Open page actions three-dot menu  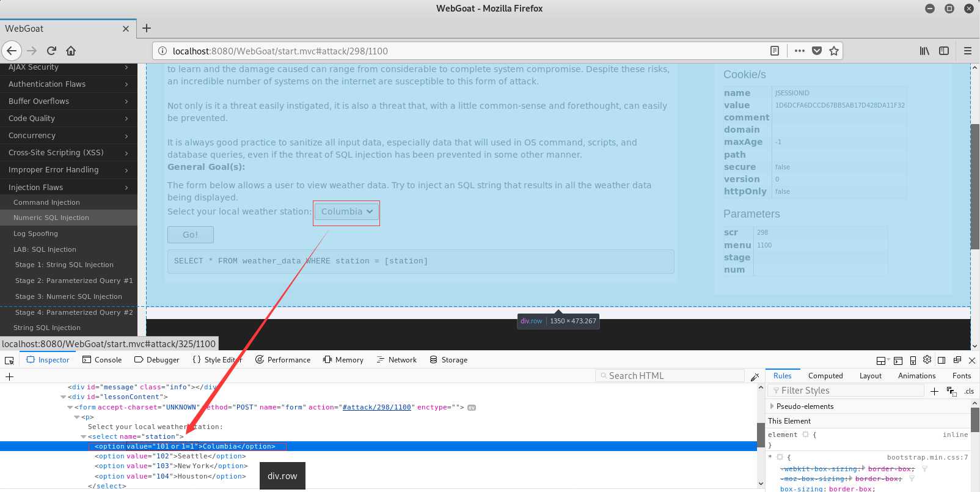800,51
